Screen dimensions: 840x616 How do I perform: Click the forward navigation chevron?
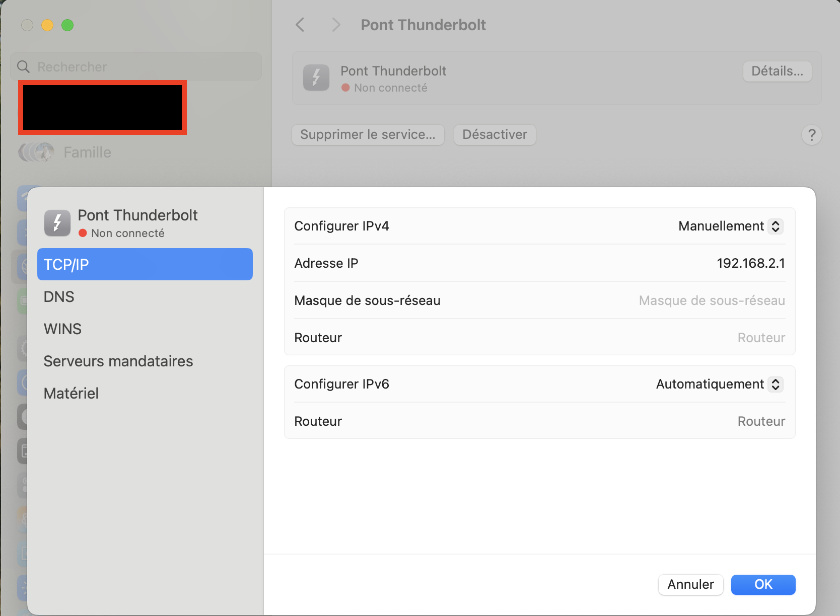336,25
